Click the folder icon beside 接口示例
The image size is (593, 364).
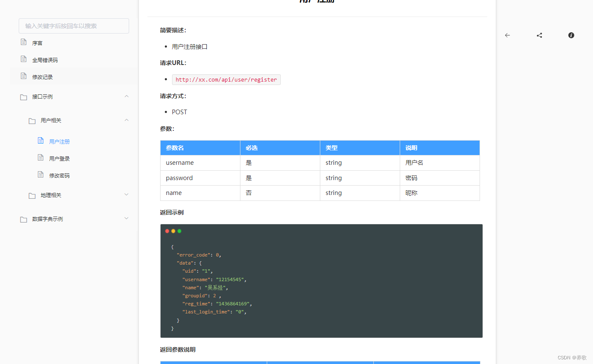(24, 97)
